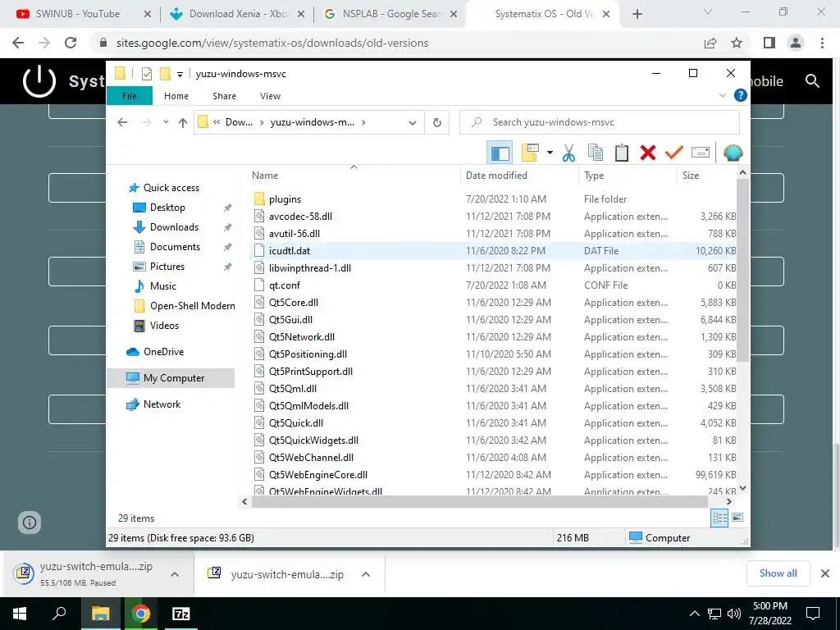Click the Paste clipboard icon
This screenshot has width=840, height=630.
622,153
